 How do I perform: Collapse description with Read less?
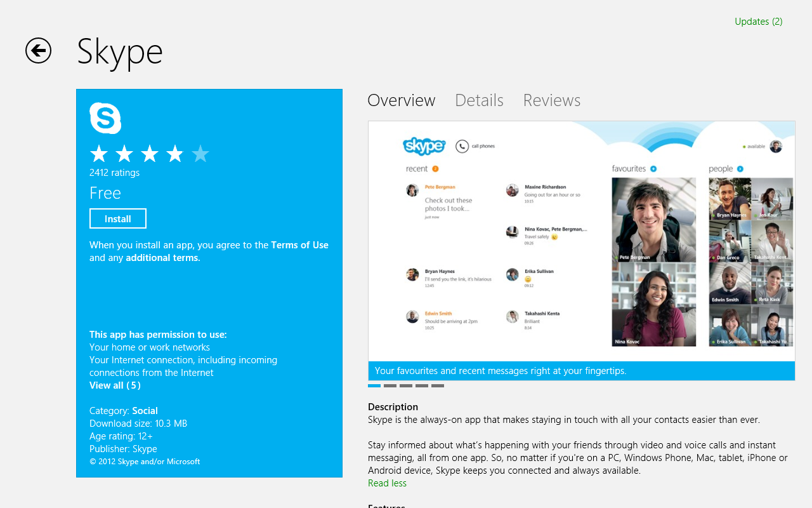point(387,483)
